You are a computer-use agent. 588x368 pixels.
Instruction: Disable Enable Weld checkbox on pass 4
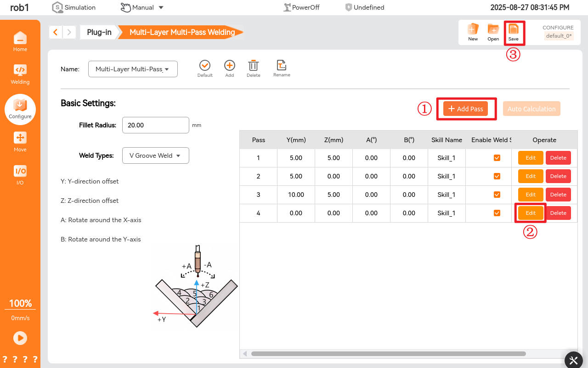[x=497, y=213]
